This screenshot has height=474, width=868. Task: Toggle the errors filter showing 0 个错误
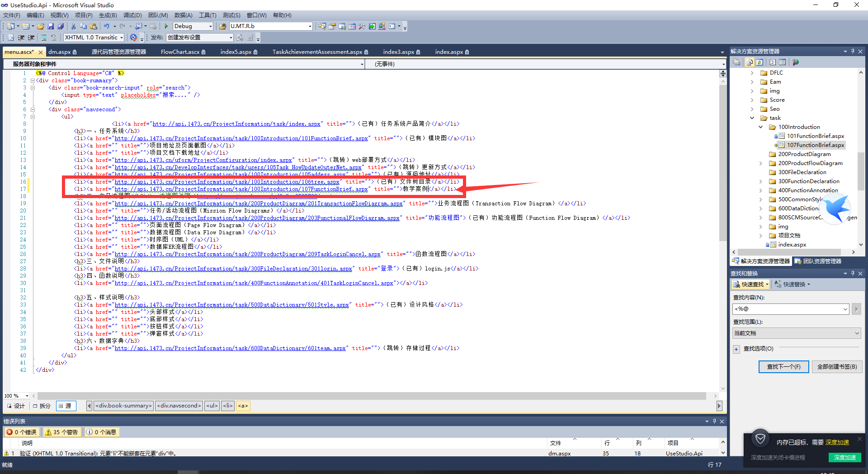22,432
